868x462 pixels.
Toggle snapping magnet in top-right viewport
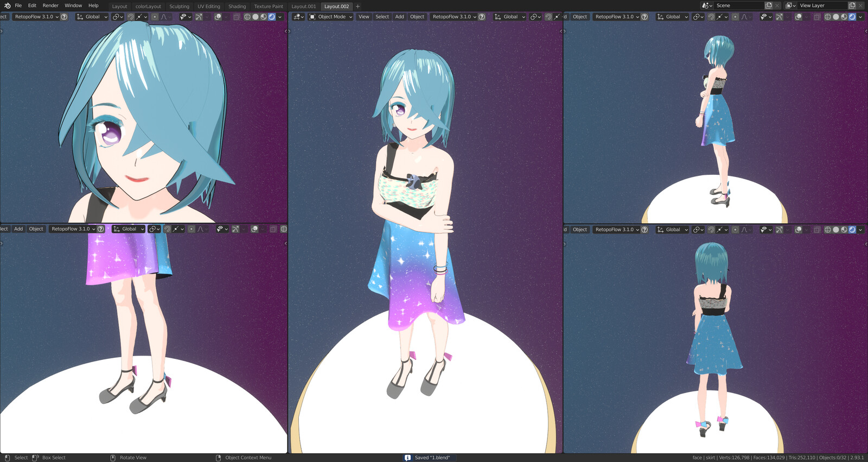click(711, 17)
